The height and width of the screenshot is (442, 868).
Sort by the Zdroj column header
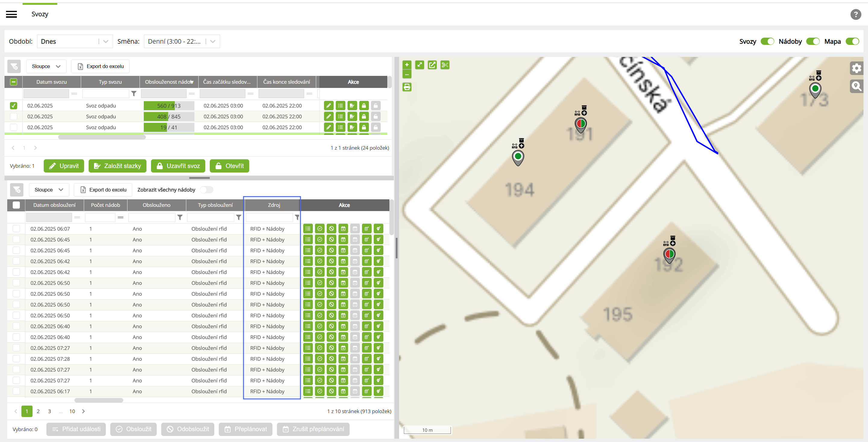point(274,205)
